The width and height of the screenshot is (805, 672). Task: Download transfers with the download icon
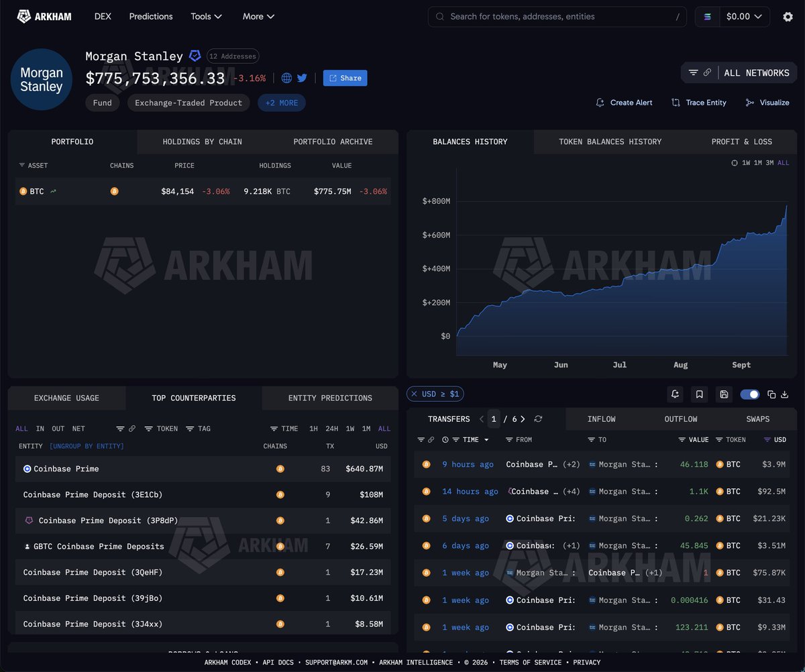click(x=785, y=394)
